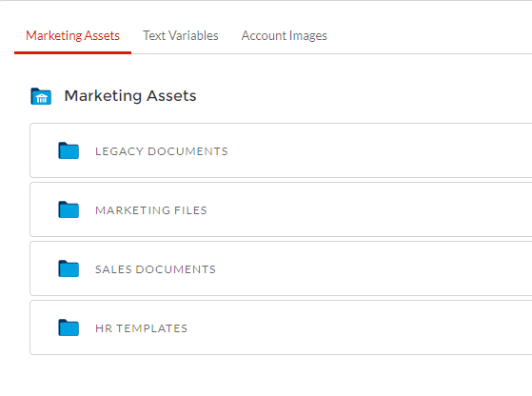Open the HR Templates folder icon
The height and width of the screenshot is (396, 532).
coord(69,327)
